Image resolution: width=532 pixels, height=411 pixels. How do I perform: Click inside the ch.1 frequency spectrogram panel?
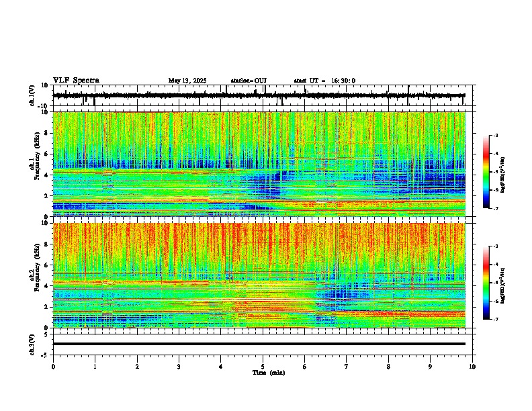pyautogui.click(x=259, y=164)
